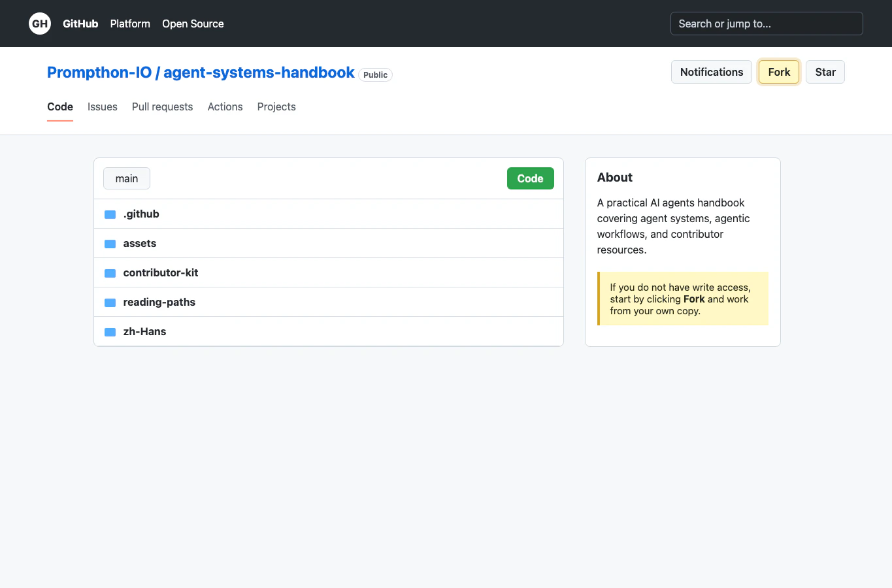Image resolution: width=892 pixels, height=588 pixels.
Task: Click the yellow Fork hint note
Action: click(683, 299)
